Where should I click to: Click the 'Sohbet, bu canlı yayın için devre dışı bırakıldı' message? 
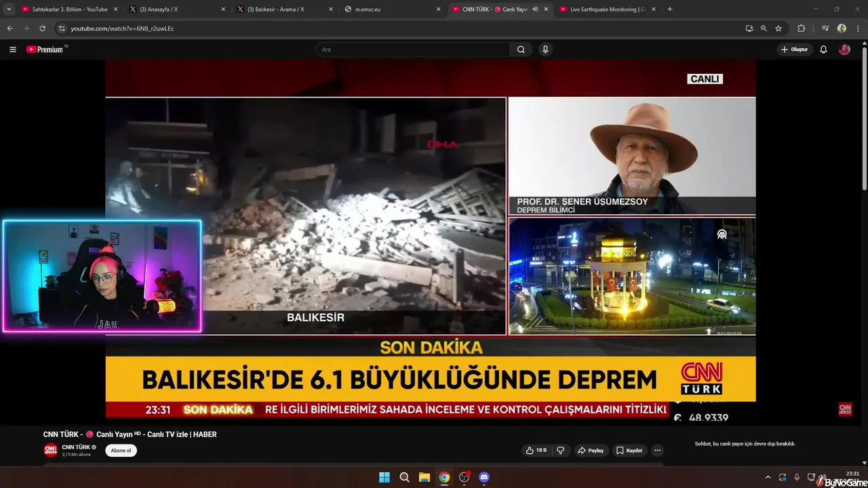(x=745, y=444)
